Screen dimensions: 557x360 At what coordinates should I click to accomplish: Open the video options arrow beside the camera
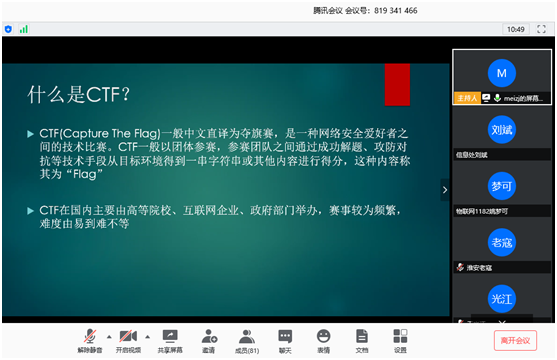click(148, 337)
